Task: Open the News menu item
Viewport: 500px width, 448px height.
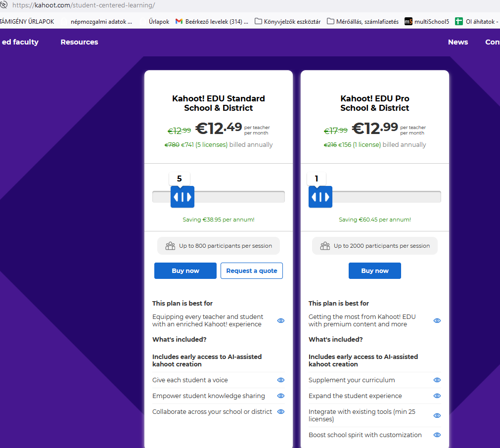Action: click(x=458, y=42)
